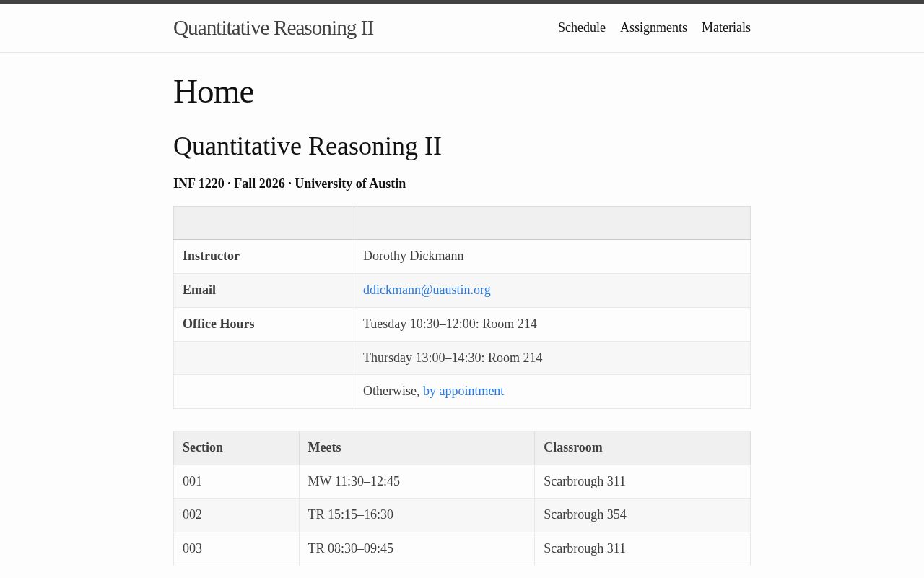The width and height of the screenshot is (924, 578).
Task: Select section '002' cell
Action: click(x=236, y=515)
